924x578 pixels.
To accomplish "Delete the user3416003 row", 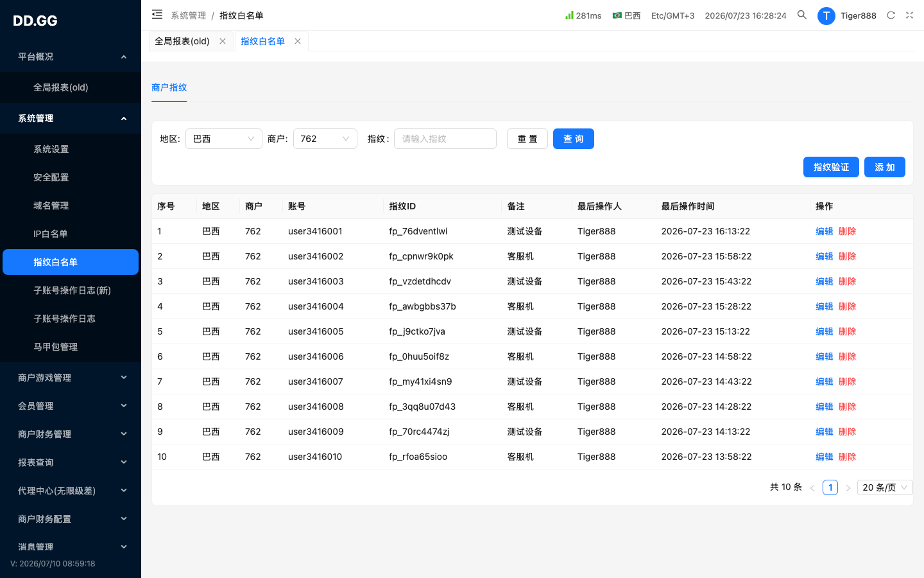I will point(848,281).
